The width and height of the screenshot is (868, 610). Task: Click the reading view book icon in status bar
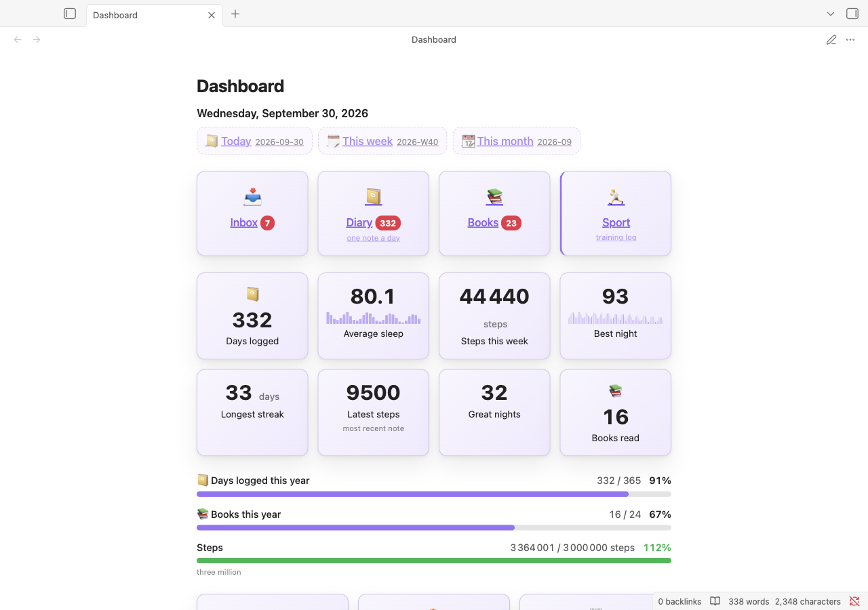pyautogui.click(x=715, y=601)
